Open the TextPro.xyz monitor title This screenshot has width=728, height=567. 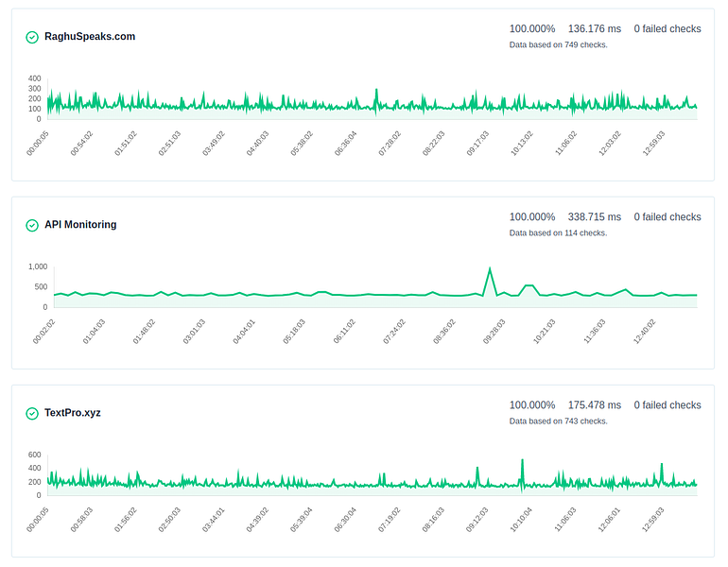point(73,412)
